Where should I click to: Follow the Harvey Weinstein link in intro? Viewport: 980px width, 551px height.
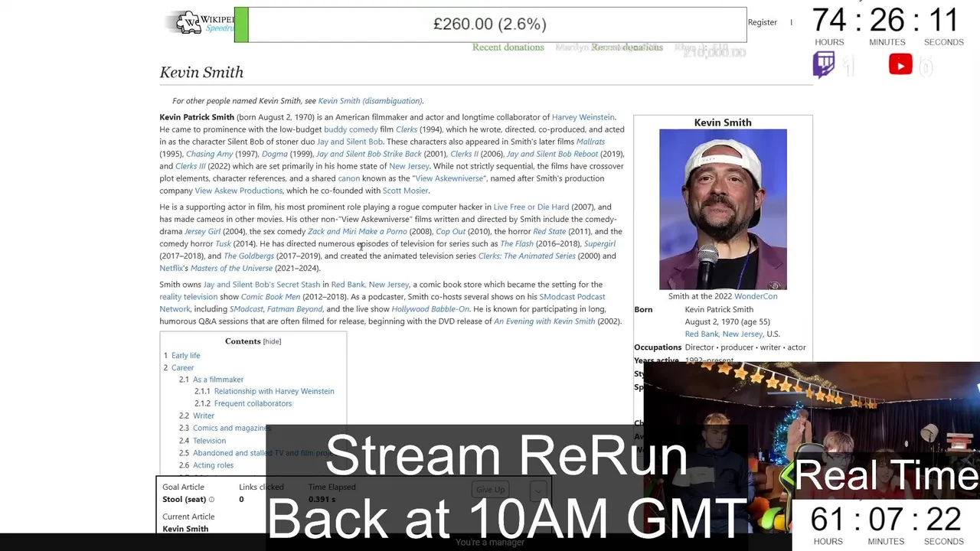coord(583,117)
